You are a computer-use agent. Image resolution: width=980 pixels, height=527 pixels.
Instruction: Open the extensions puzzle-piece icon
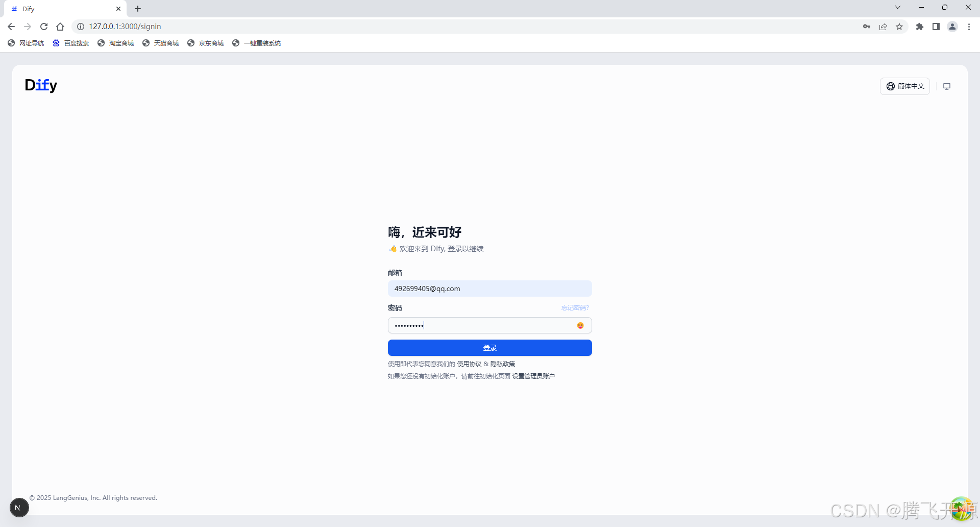click(920, 26)
